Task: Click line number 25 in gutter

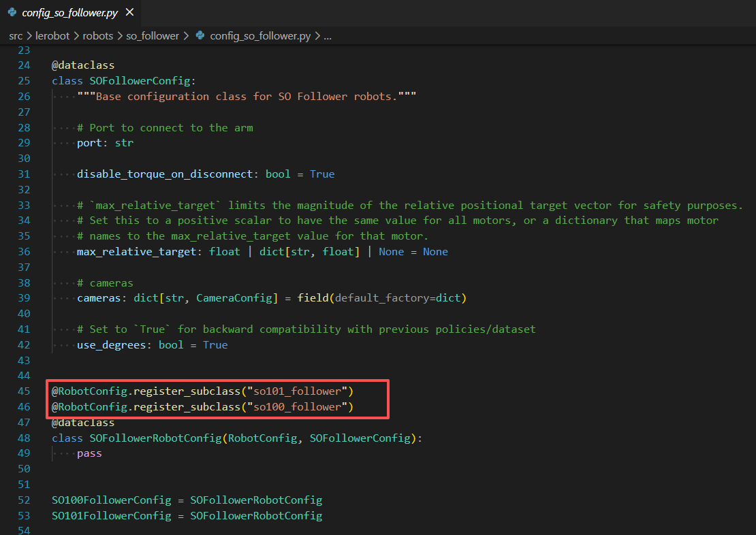Action: (24, 81)
